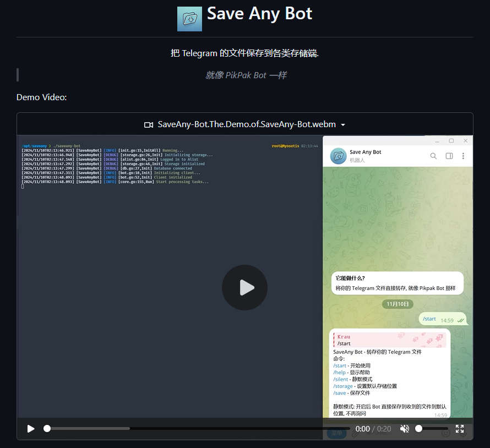
Task: Click the 0:00 / 0:20 video time display
Action: point(373,429)
